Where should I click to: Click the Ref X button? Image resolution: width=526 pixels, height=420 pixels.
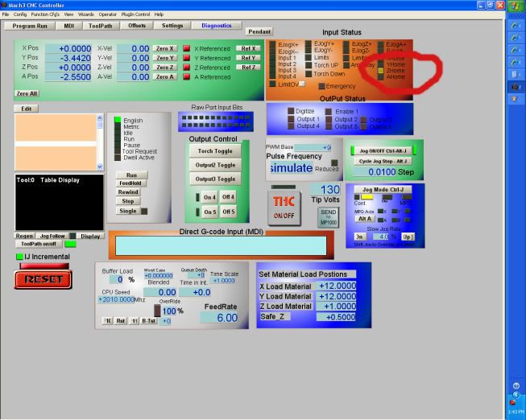click(x=248, y=48)
